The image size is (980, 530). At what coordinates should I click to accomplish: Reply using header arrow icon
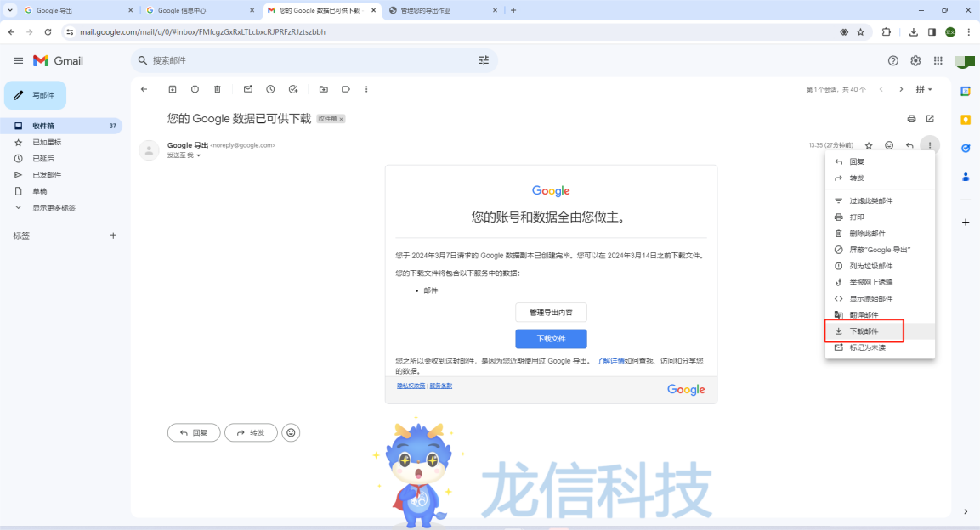pos(909,145)
